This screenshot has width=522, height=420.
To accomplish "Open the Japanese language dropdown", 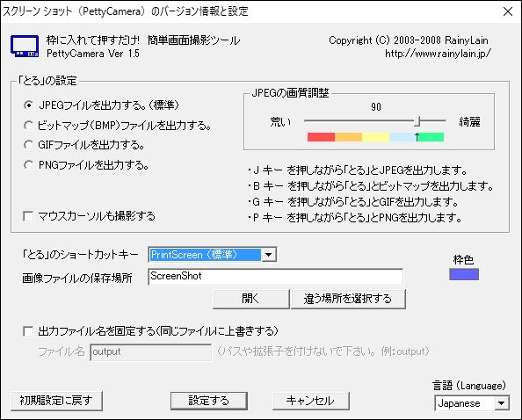I will pyautogui.click(x=472, y=403).
